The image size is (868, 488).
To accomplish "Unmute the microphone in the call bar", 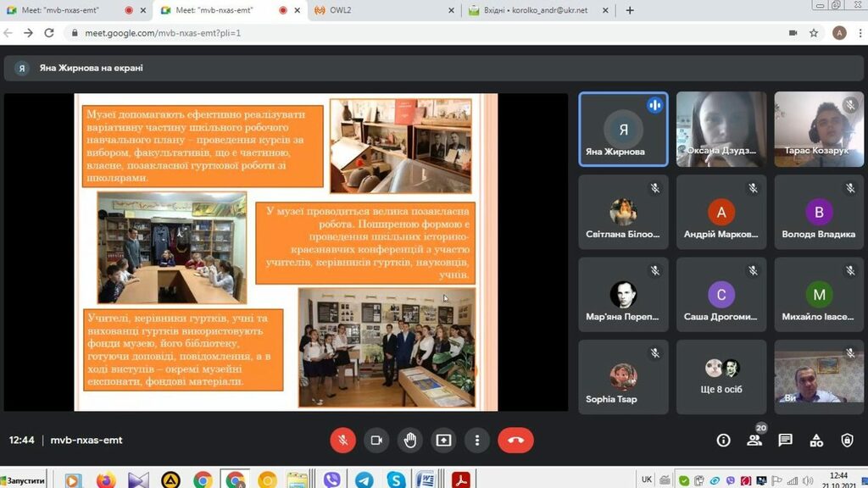I will coord(342,441).
